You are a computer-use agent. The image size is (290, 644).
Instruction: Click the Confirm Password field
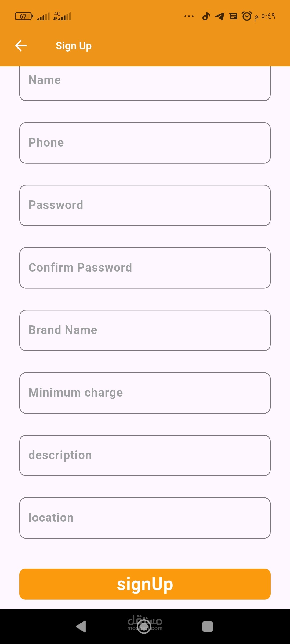point(145,268)
